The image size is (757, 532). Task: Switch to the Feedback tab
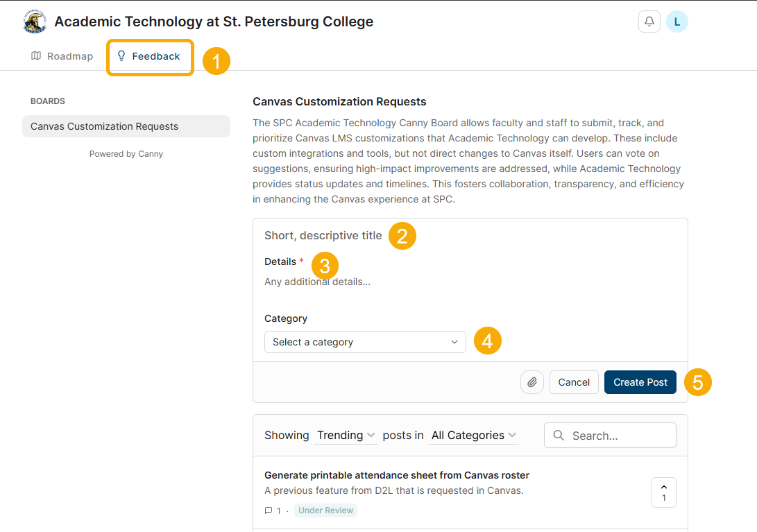pos(150,56)
